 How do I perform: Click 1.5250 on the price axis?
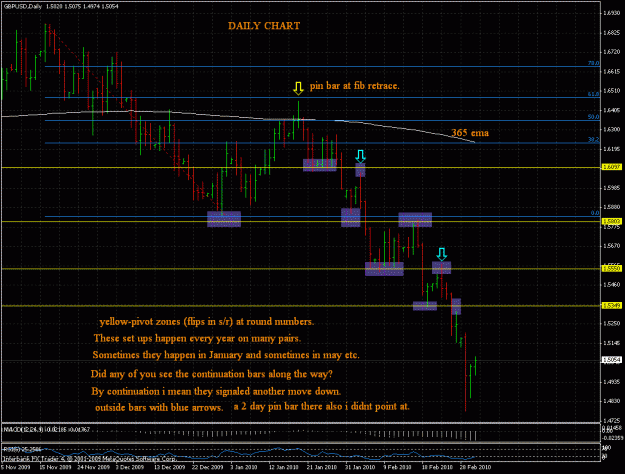click(x=611, y=323)
